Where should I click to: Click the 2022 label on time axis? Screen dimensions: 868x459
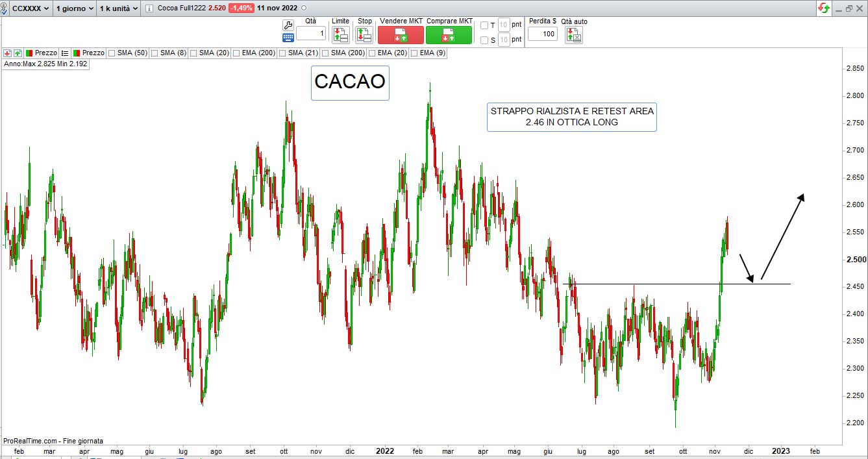[385, 451]
